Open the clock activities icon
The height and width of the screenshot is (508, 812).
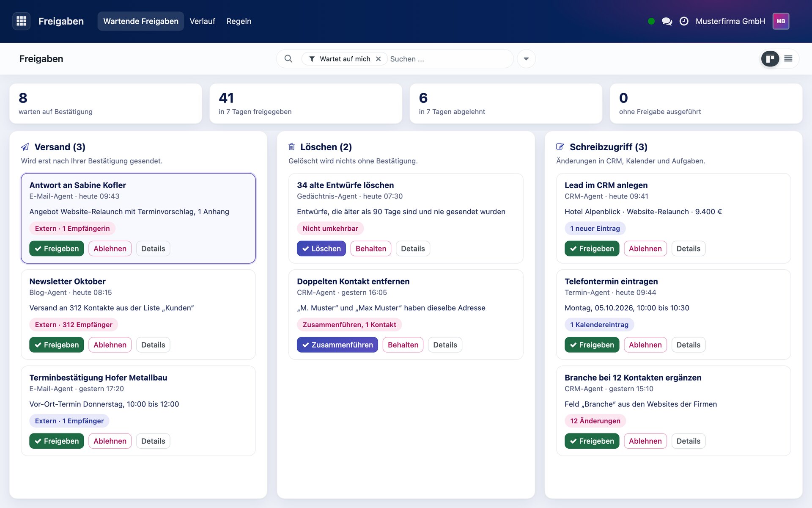point(684,21)
